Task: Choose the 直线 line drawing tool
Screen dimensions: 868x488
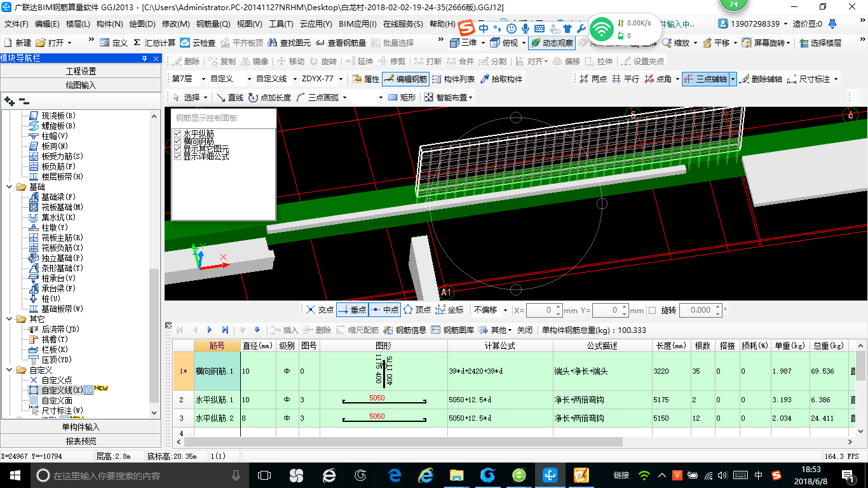Action: tap(229, 97)
